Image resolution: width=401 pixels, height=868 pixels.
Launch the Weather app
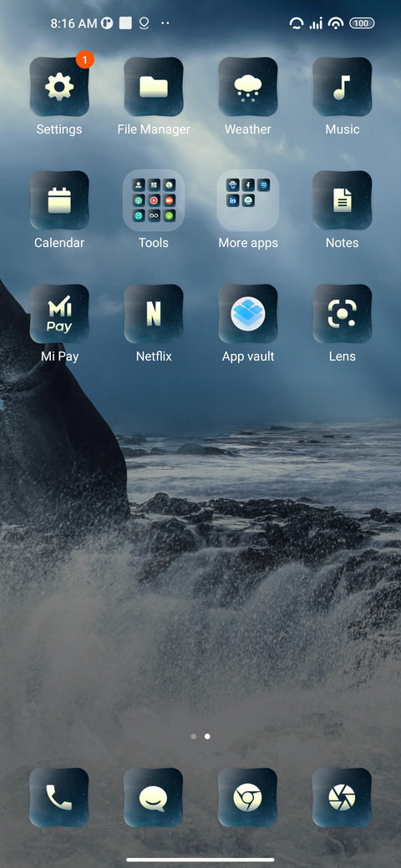(x=247, y=87)
